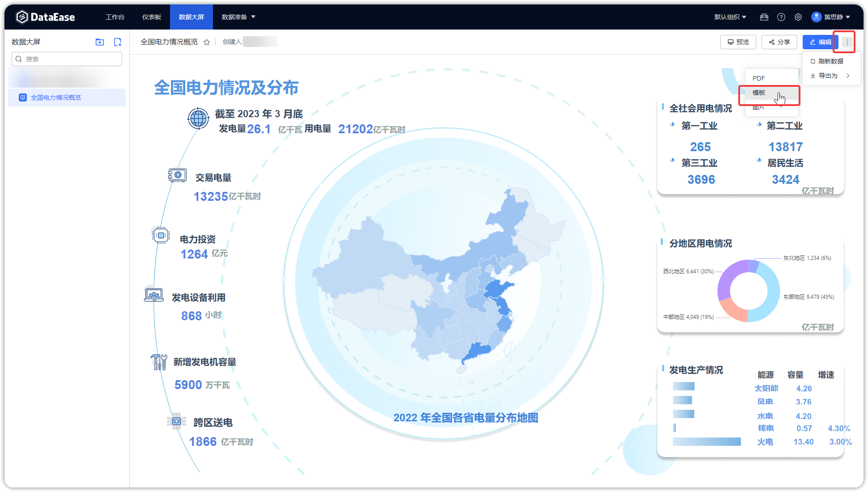Focus the 搜索 search field
The width and height of the screenshot is (868, 492).
[x=67, y=59]
